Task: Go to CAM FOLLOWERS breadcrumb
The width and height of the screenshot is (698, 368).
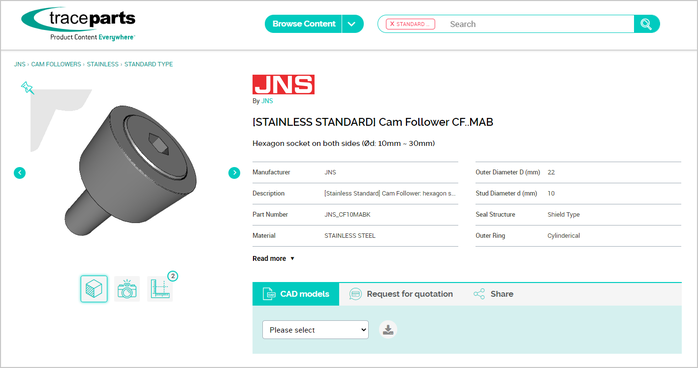Action: 56,65
